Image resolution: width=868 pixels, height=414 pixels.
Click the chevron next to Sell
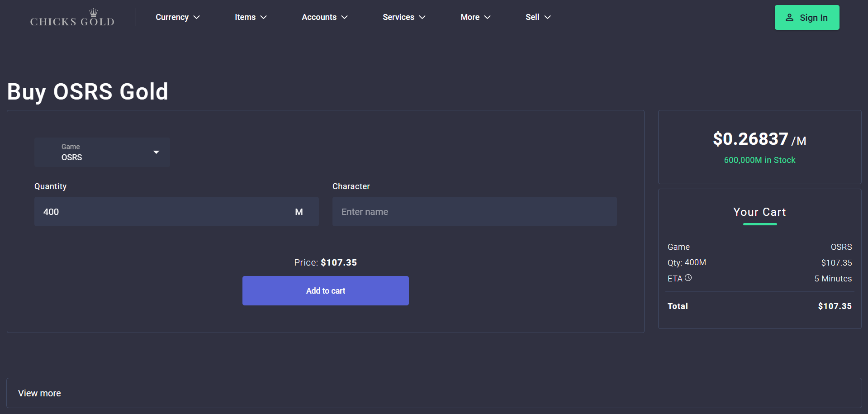[547, 17]
